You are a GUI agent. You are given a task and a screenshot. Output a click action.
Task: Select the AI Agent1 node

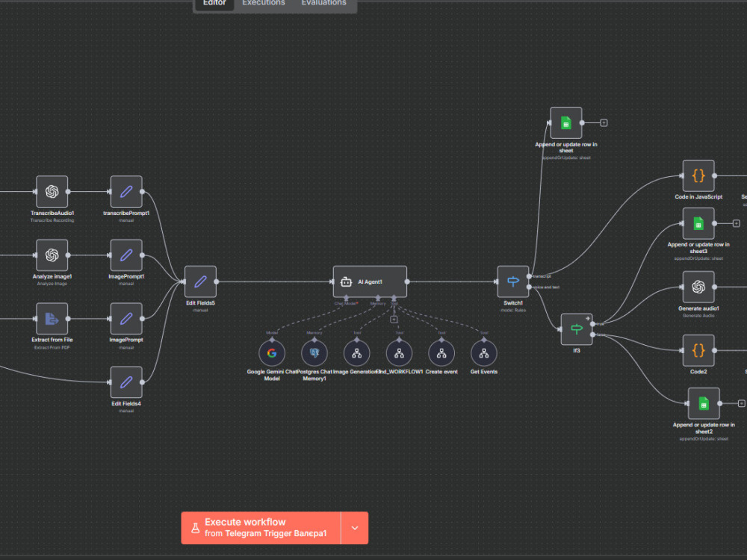click(371, 281)
